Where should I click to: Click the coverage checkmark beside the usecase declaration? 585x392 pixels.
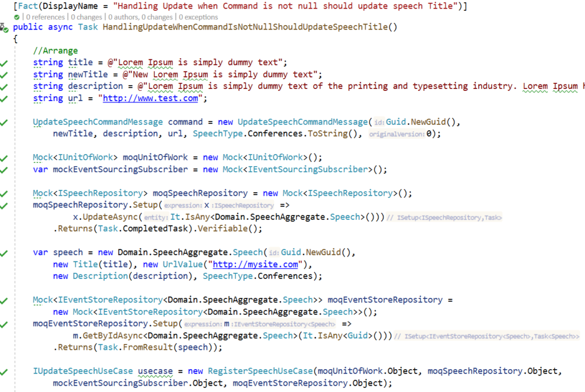coord(5,371)
